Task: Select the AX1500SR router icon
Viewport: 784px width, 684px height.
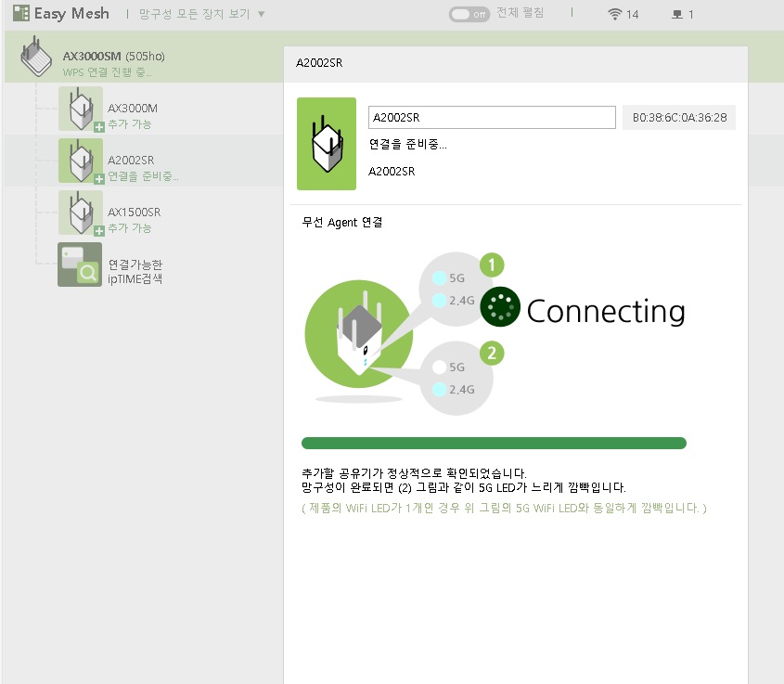Action: (81, 213)
